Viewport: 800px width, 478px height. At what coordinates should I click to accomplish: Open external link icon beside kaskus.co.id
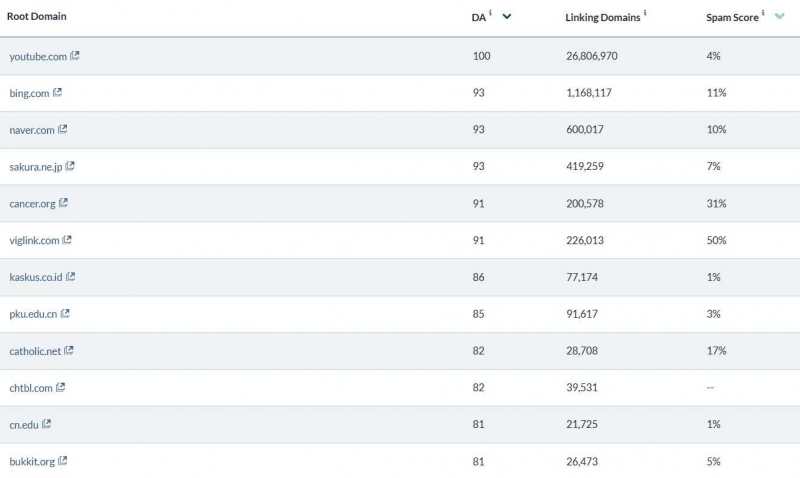71,276
